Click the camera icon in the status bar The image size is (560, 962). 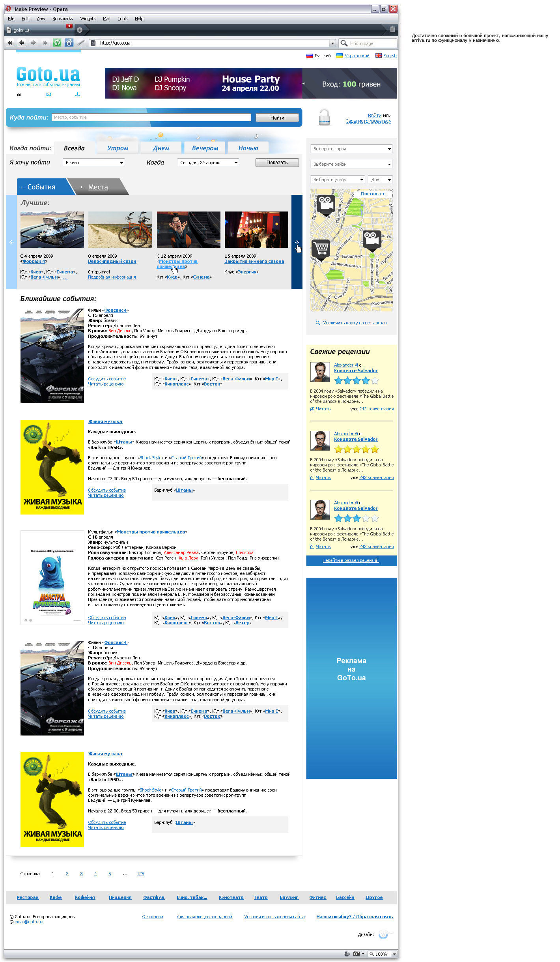point(356,954)
